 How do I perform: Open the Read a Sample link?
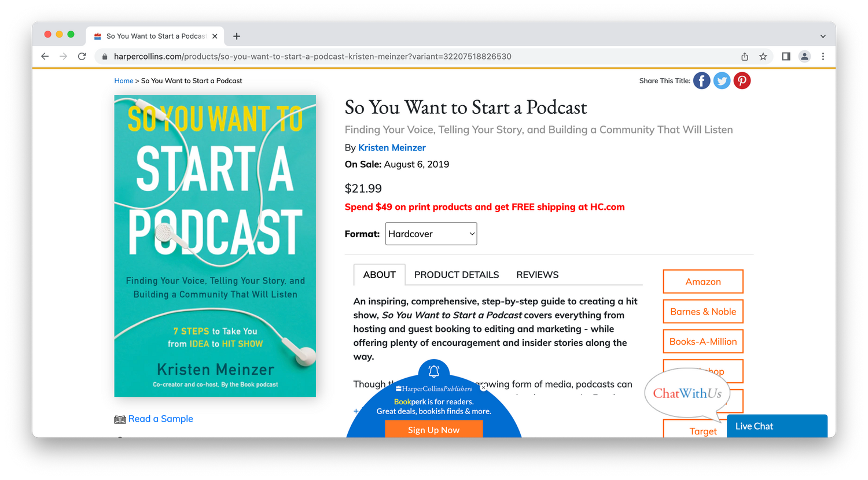click(x=161, y=419)
